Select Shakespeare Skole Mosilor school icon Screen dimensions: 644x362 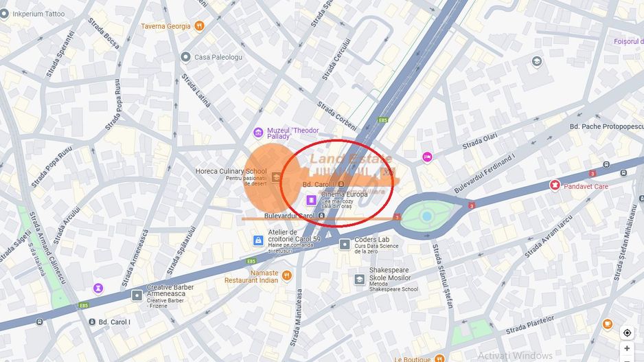tap(359, 280)
